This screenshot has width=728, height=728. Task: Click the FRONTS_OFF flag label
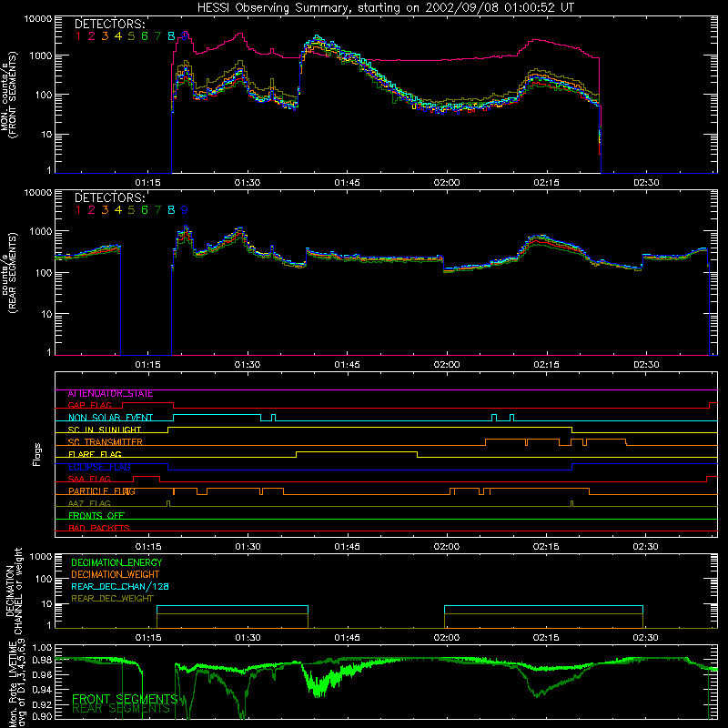[96, 516]
